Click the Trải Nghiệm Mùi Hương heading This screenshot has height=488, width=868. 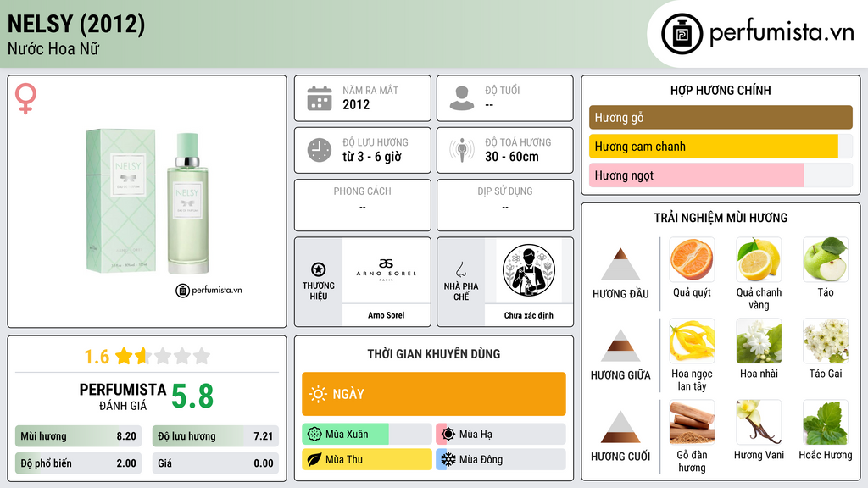pos(721,218)
